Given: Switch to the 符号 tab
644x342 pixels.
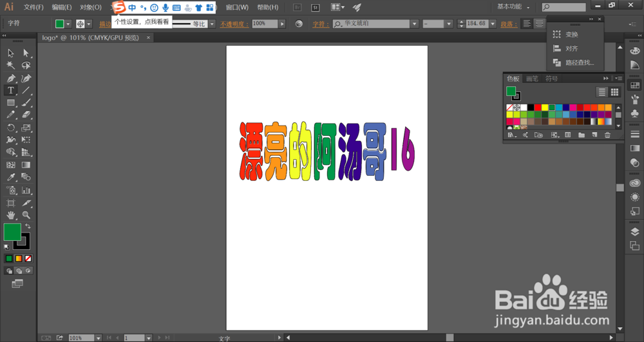Looking at the screenshot, I should [551, 79].
